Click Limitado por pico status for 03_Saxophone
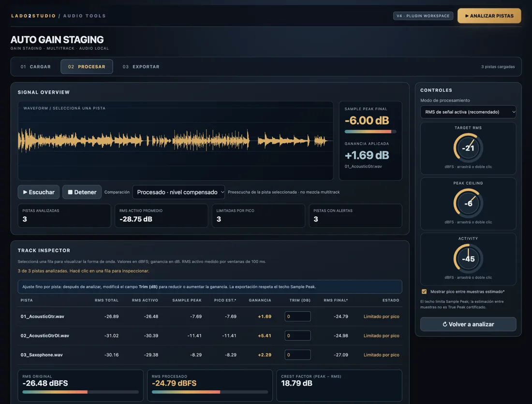The image size is (532, 404). [x=382, y=355]
